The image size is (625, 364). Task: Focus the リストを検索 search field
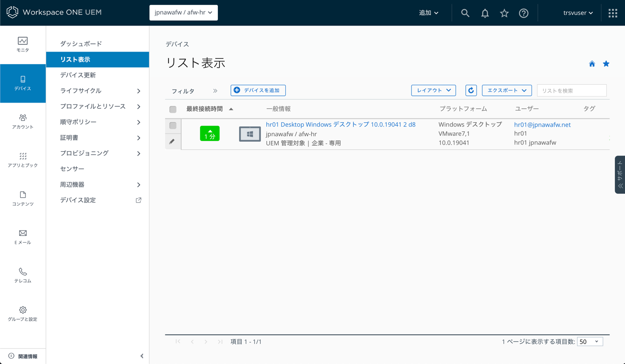pyautogui.click(x=572, y=91)
